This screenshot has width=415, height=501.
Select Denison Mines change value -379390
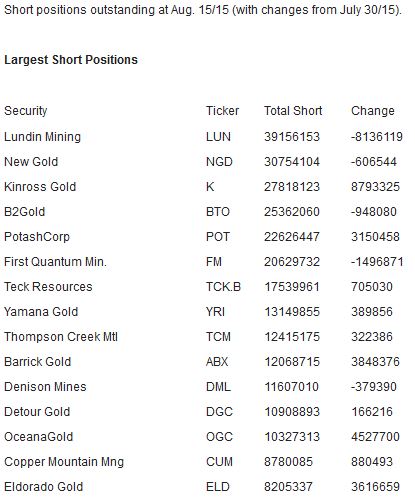point(374,387)
